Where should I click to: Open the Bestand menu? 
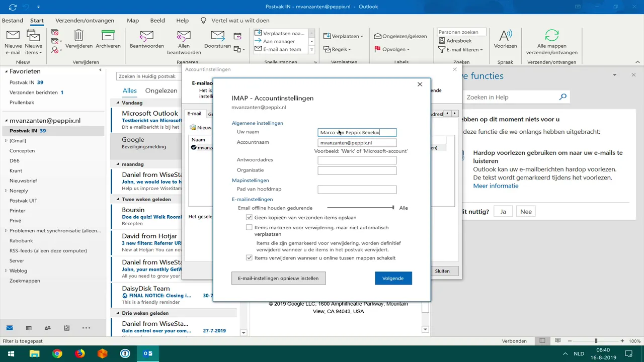pyautogui.click(x=13, y=21)
